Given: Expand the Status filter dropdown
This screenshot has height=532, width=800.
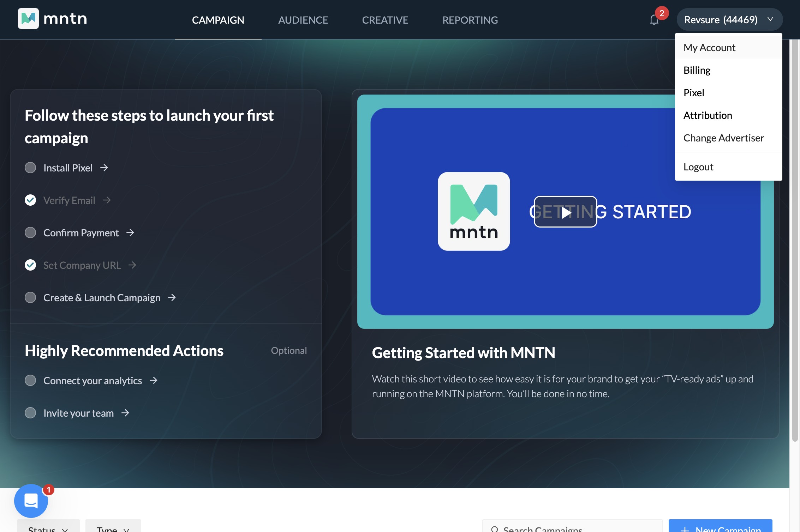Looking at the screenshot, I should click(48, 527).
